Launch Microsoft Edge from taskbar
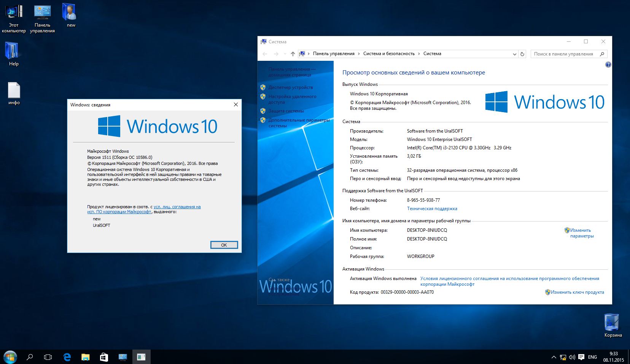This screenshot has height=364, width=630. click(x=67, y=357)
